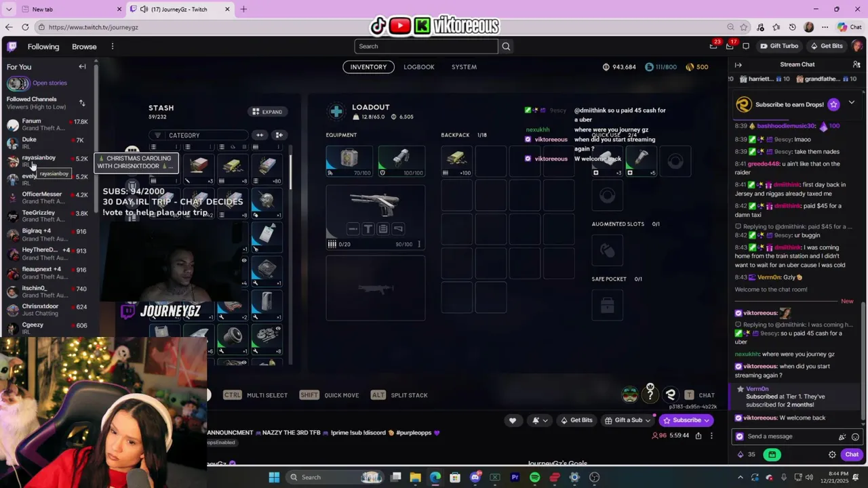Open stream more options menu
Image resolution: width=868 pixels, height=488 pixels.
[x=711, y=436]
